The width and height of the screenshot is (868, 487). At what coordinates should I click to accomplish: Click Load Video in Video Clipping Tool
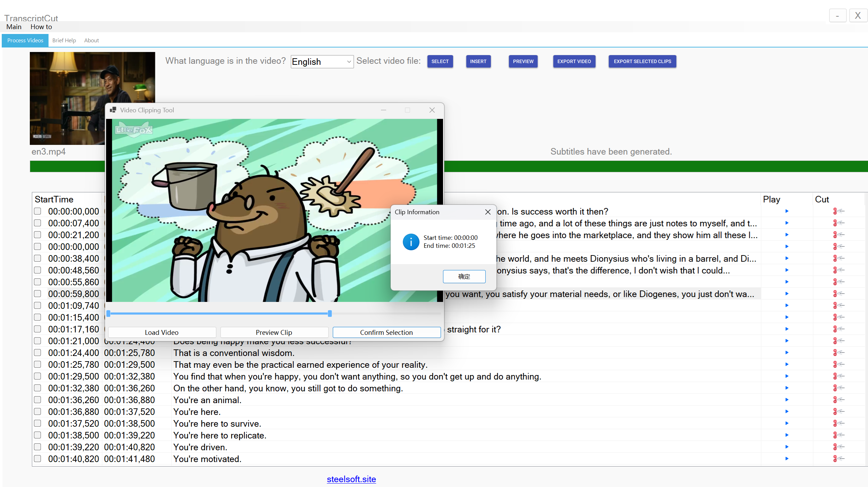(x=162, y=332)
